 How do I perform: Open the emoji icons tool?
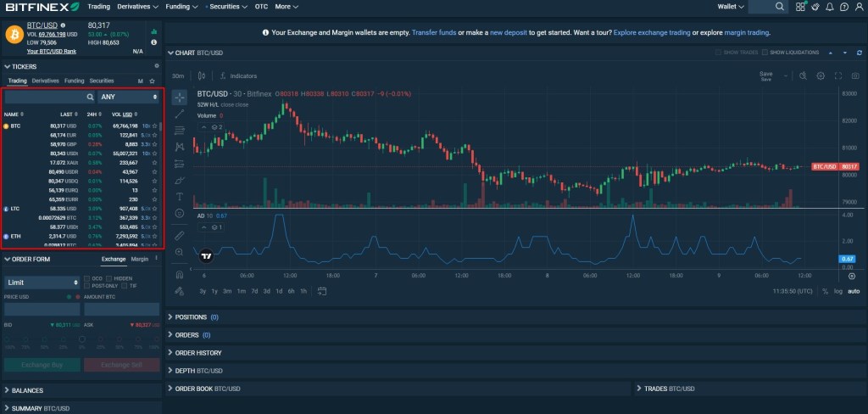180,213
